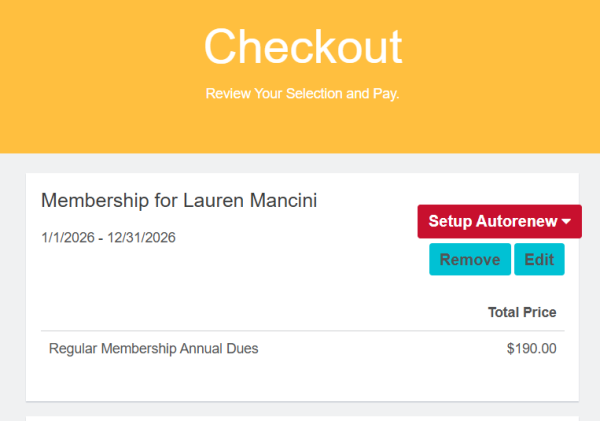Image resolution: width=600 pixels, height=421 pixels.
Task: Click the divider line under Total Price
Action: [x=300, y=331]
